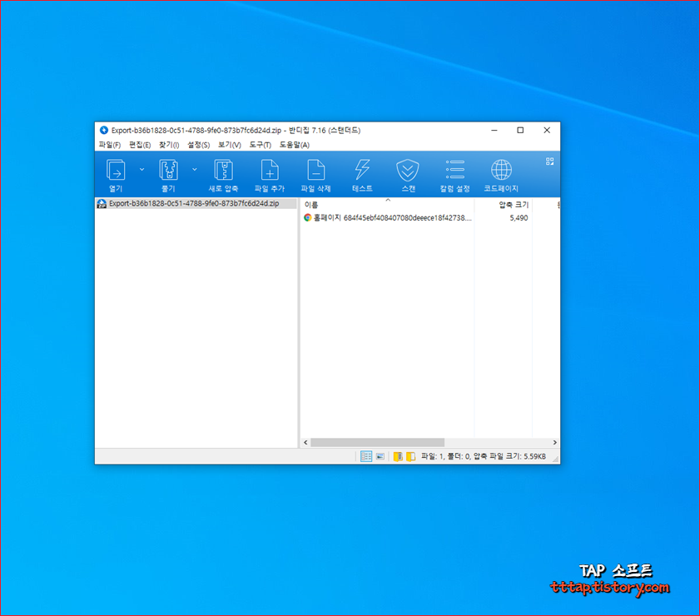Open the 파일(F) menu
700x616 pixels.
110,145
